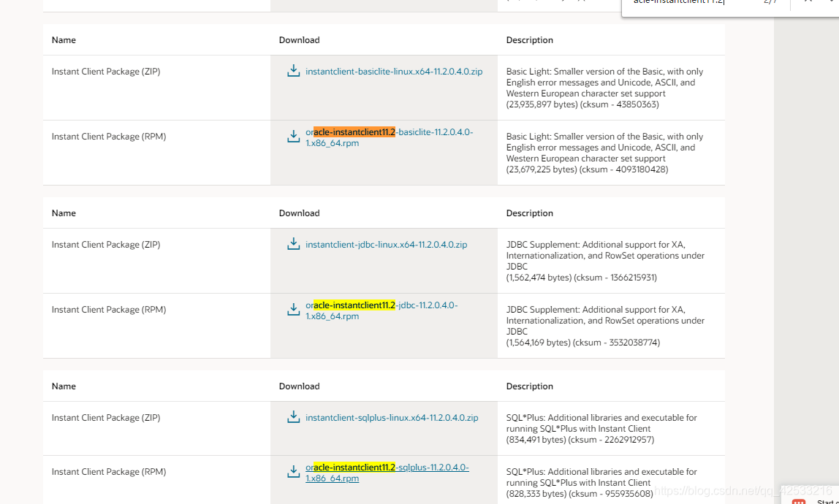Viewport: 839px width, 504px height.
Task: Click inside the find-in-page search field
Action: pos(694,2)
